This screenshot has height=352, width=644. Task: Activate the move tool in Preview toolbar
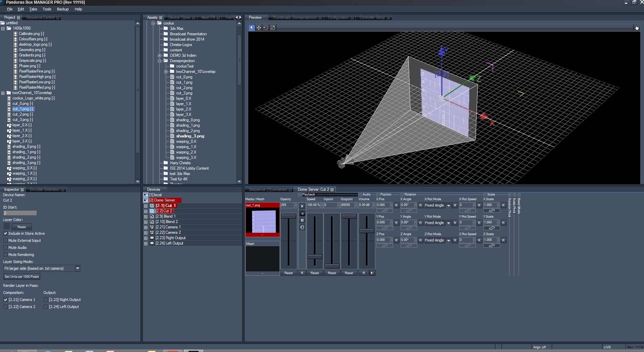pos(259,28)
